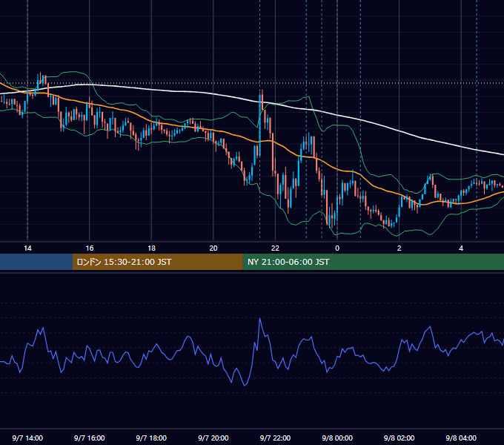
Task: Click the 9/8 00:00 time axis label
Action: [337, 438]
